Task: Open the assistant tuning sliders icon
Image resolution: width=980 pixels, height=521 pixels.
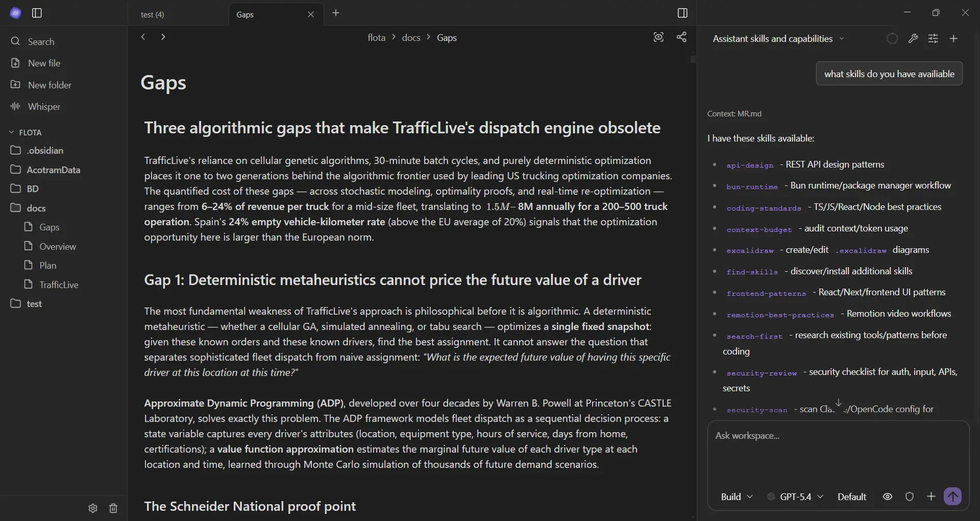Action: [933, 38]
